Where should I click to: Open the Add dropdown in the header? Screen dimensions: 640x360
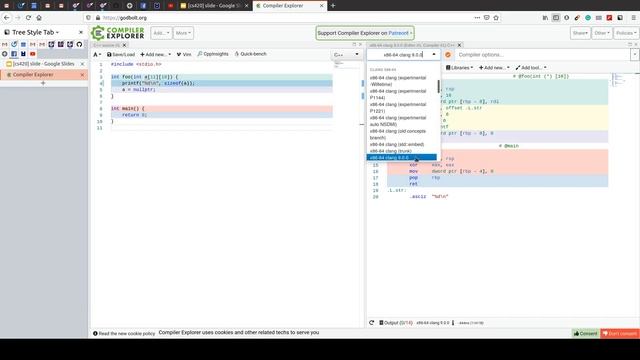(x=161, y=33)
